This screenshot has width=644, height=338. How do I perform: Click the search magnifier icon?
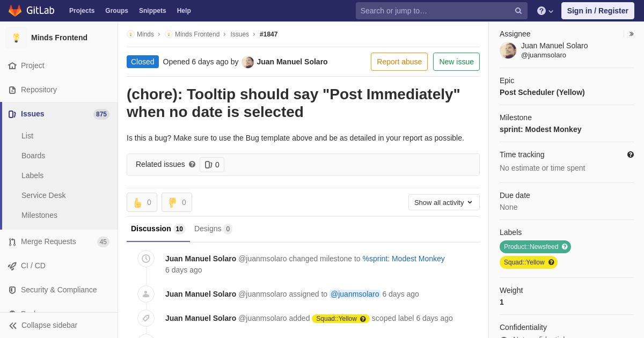point(518,11)
